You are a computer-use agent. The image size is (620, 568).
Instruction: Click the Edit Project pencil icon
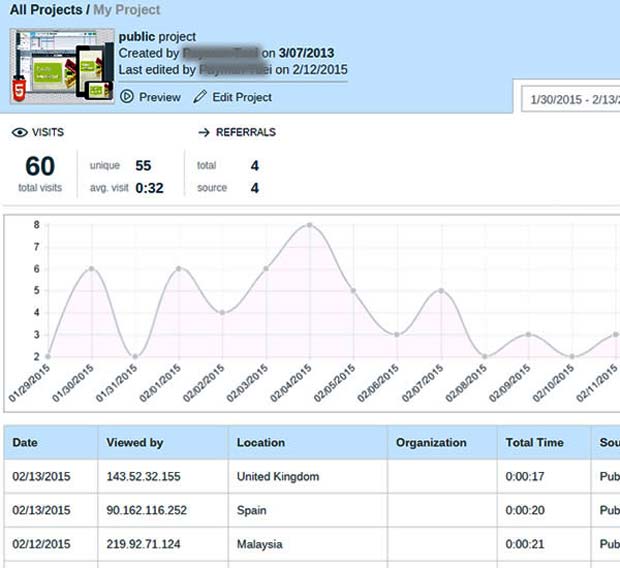click(200, 97)
